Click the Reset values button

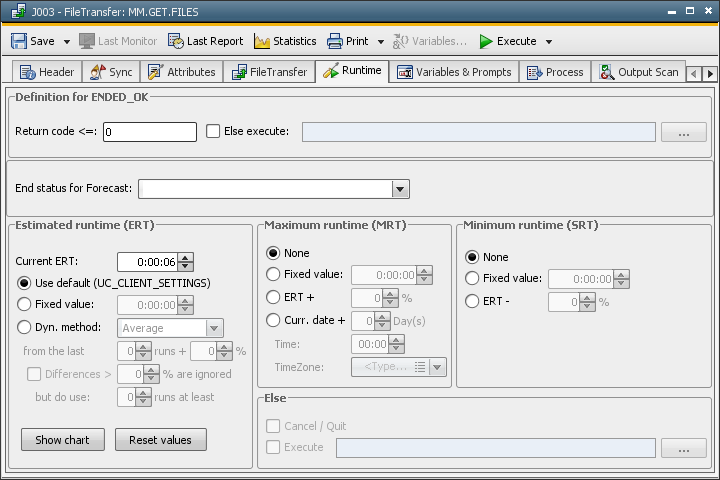[160, 440]
